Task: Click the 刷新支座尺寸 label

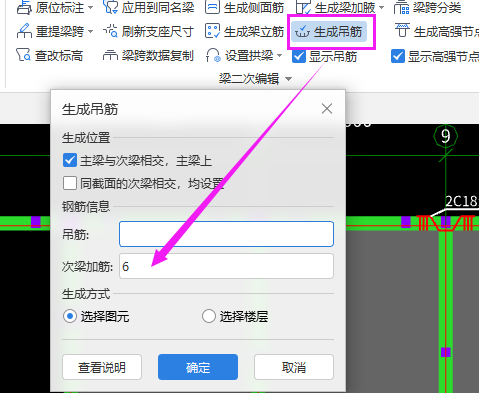Action: coord(158,32)
